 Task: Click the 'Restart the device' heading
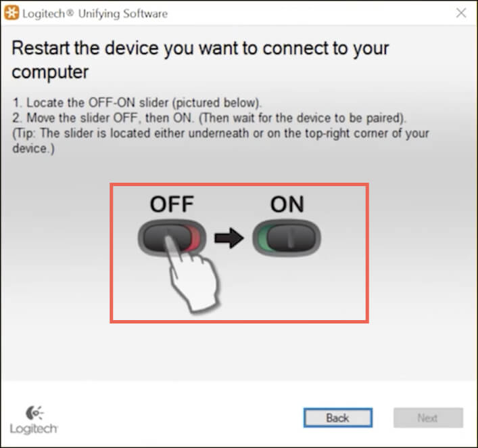click(200, 60)
